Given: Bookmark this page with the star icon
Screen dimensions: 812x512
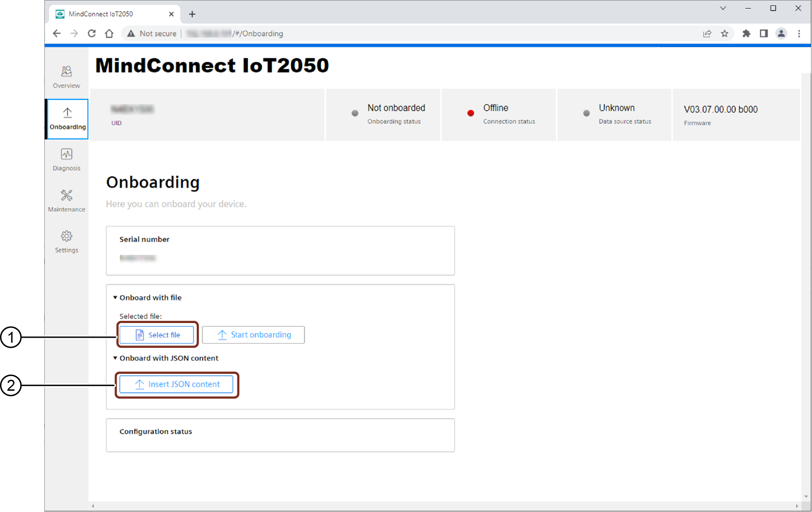Looking at the screenshot, I should [725, 33].
